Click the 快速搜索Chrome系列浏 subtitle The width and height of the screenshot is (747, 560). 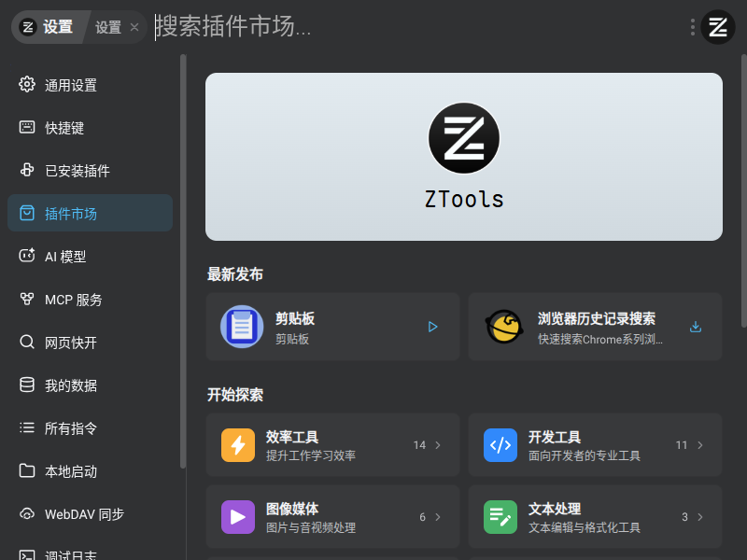(x=600, y=339)
